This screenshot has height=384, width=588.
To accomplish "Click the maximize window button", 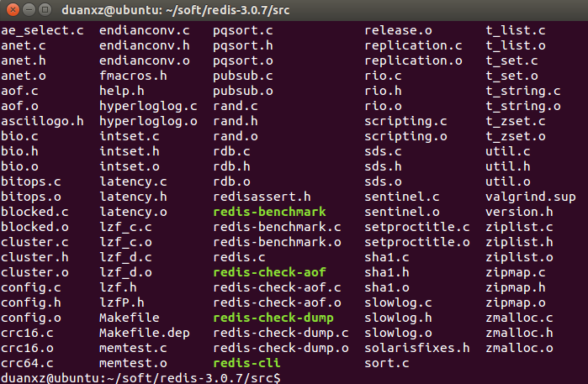I will (x=45, y=10).
